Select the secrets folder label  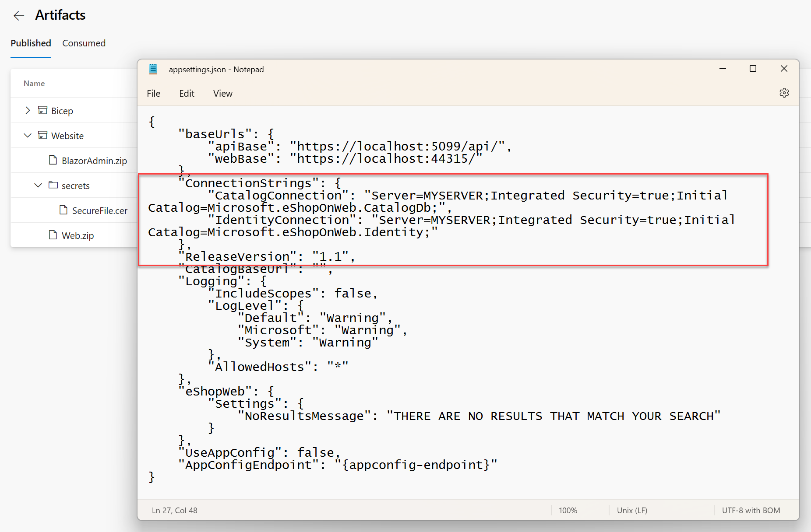point(75,185)
